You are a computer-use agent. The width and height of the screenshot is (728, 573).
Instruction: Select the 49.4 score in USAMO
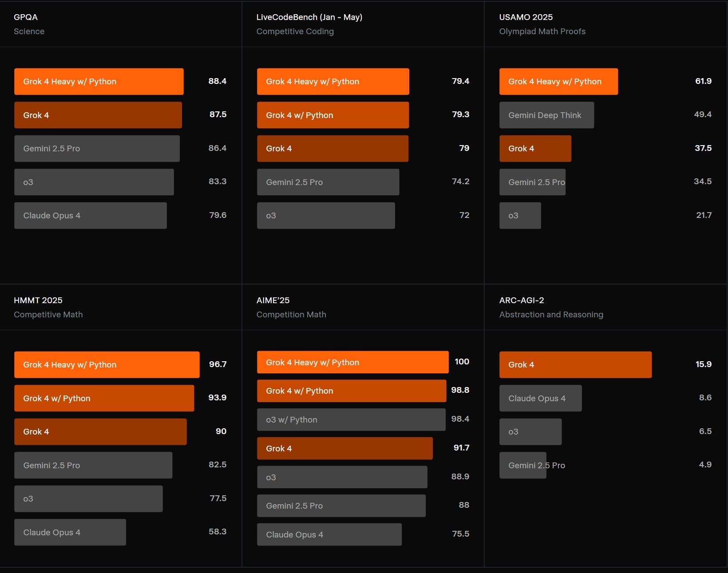coord(703,114)
